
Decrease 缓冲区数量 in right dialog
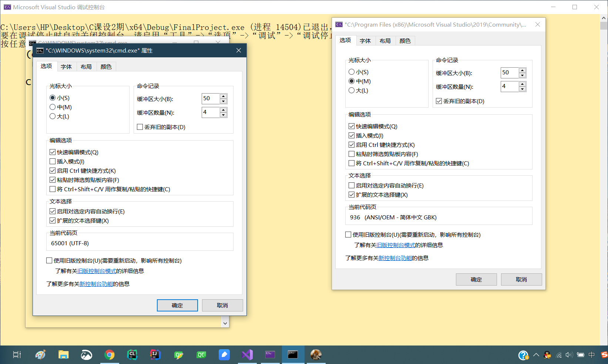pyautogui.click(x=522, y=89)
